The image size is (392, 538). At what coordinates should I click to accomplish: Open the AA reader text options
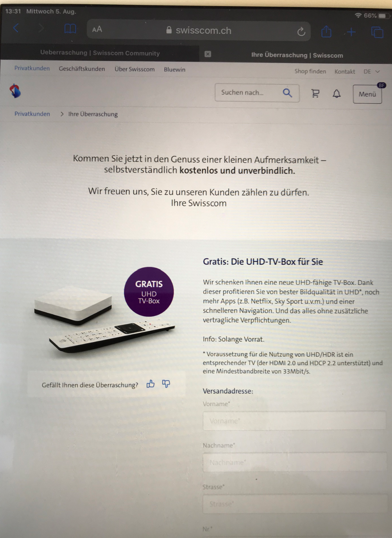[x=97, y=29]
